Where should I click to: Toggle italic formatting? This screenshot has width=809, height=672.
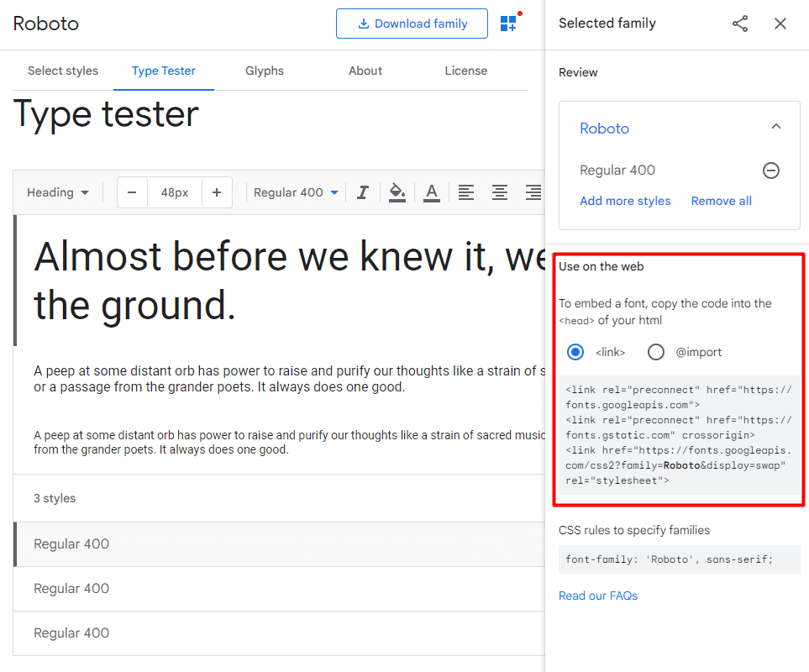coord(363,192)
